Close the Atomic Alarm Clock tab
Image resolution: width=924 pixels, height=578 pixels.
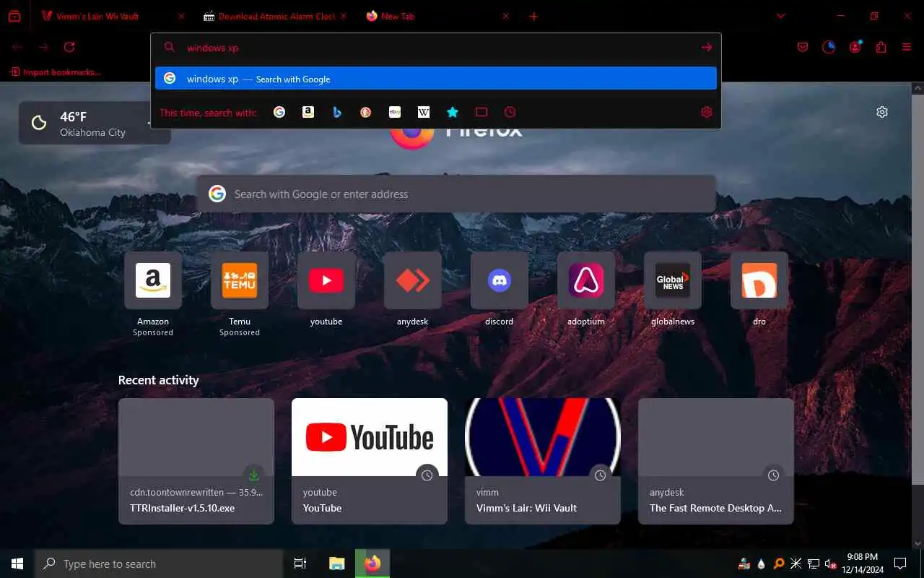click(344, 16)
